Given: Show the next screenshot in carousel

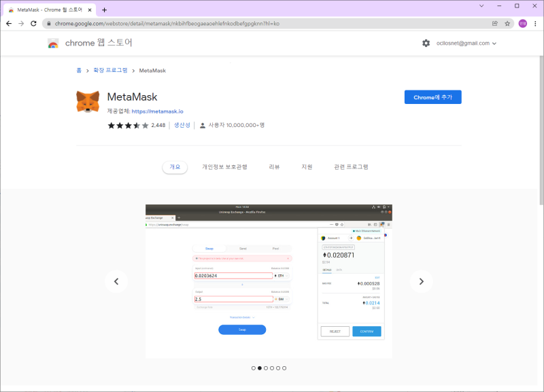Looking at the screenshot, I should pos(421,281).
